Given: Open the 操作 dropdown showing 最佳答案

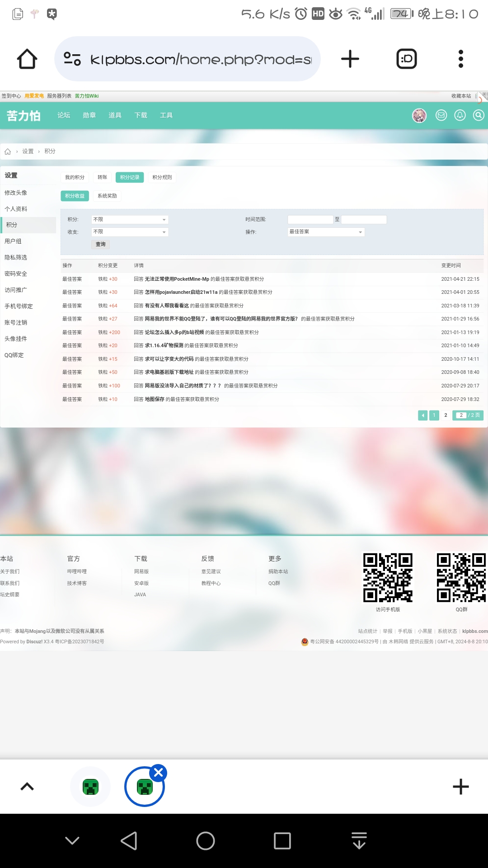Looking at the screenshot, I should (326, 232).
